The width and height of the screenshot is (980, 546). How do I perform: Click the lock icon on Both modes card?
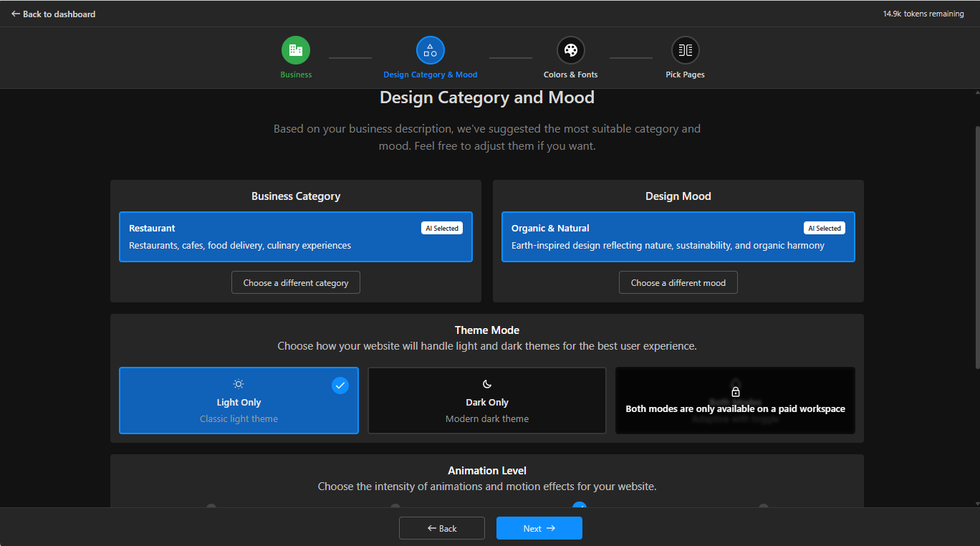point(735,392)
